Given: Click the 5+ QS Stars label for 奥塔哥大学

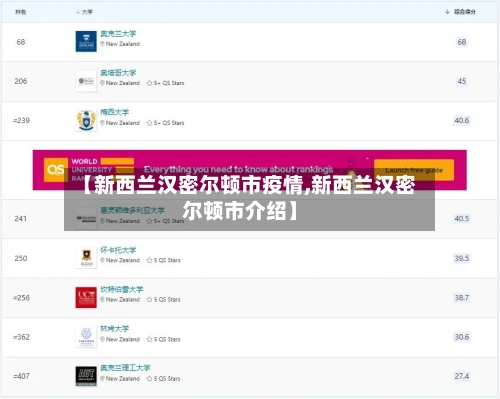Looking at the screenshot, I should point(169,83).
